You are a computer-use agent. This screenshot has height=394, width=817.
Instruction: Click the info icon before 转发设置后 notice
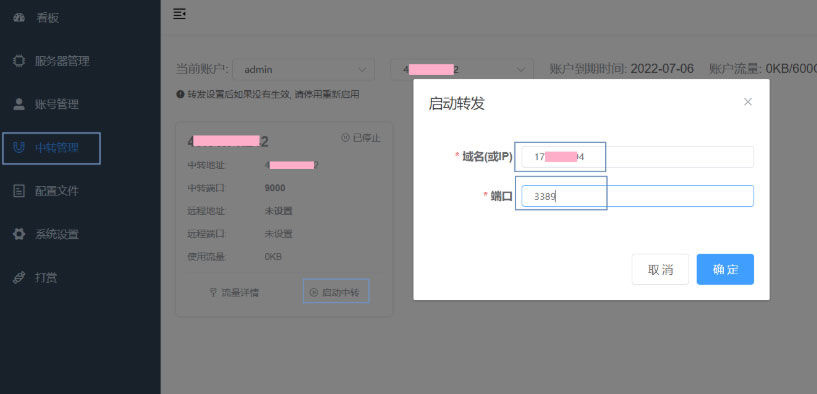[180, 94]
